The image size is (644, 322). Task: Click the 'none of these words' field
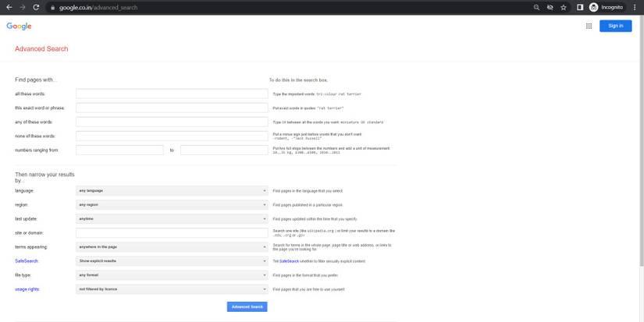172,136
